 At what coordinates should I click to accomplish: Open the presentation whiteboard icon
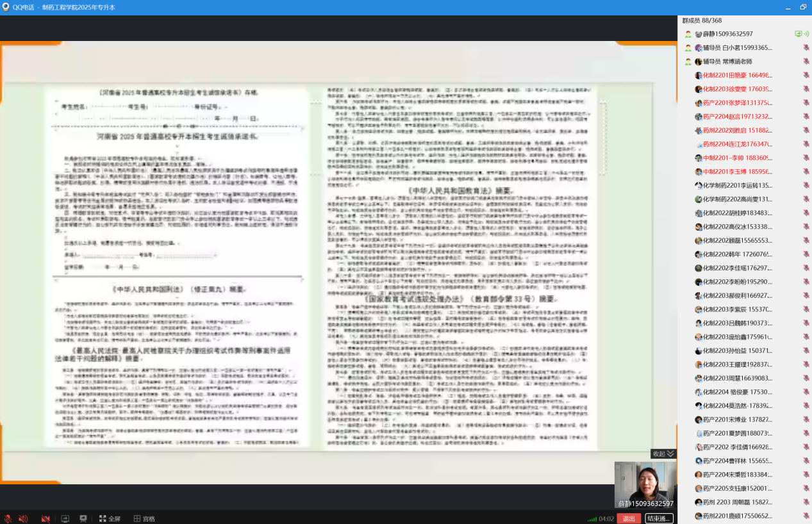coord(83,518)
